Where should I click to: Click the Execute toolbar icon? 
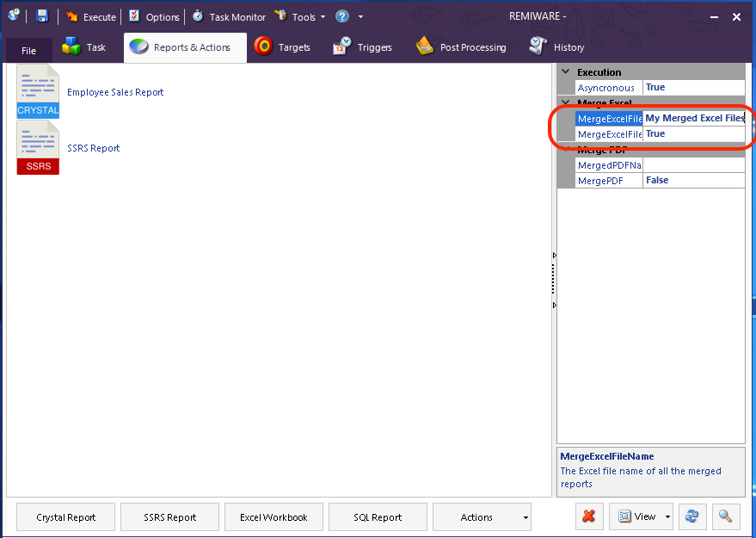(x=90, y=15)
